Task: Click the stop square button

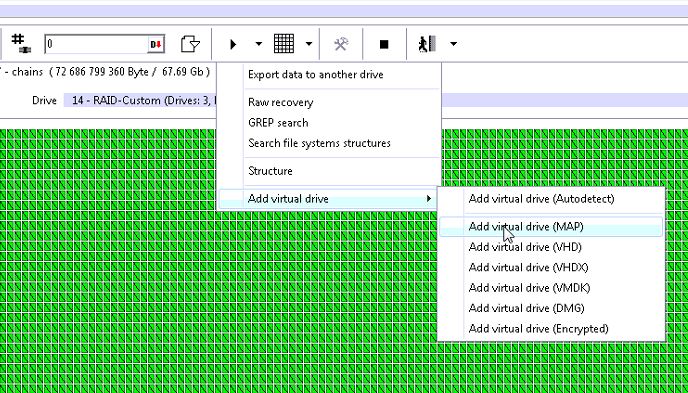Action: 384,44
